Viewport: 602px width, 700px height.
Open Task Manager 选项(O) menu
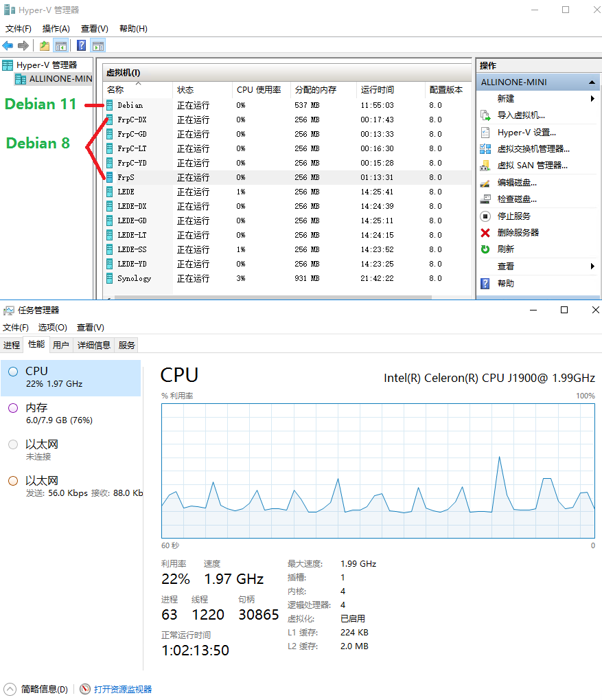click(53, 328)
